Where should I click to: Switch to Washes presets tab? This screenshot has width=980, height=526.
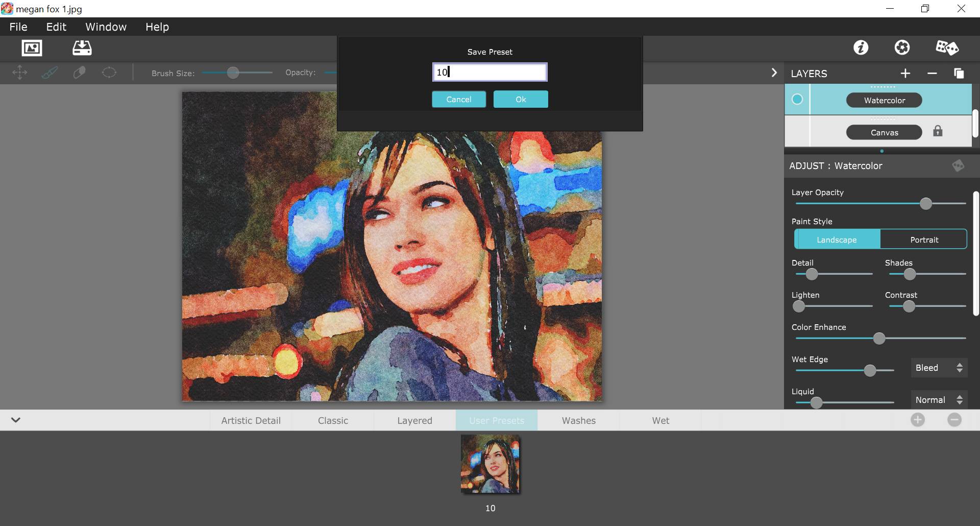coord(579,420)
